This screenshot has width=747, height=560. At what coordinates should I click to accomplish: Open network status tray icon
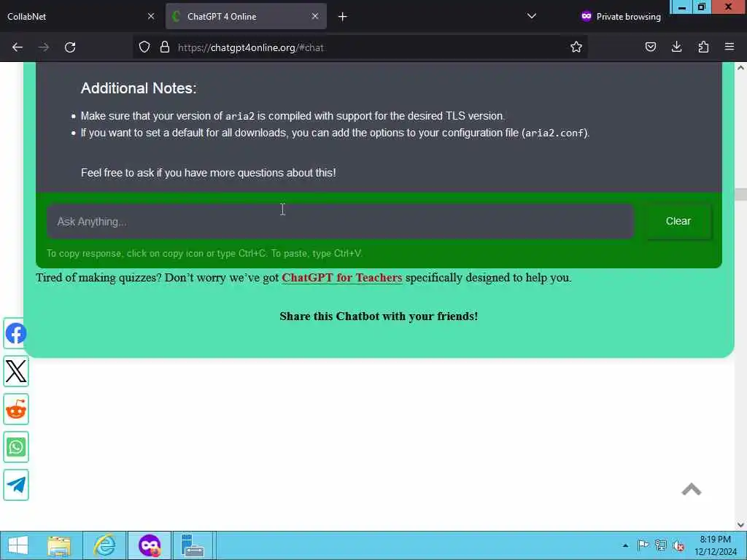660,545
